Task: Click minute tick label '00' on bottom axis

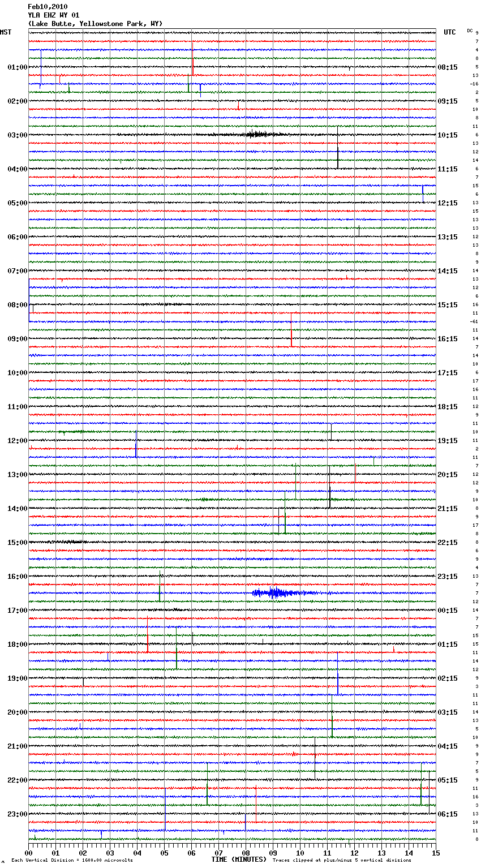Action: (28, 853)
